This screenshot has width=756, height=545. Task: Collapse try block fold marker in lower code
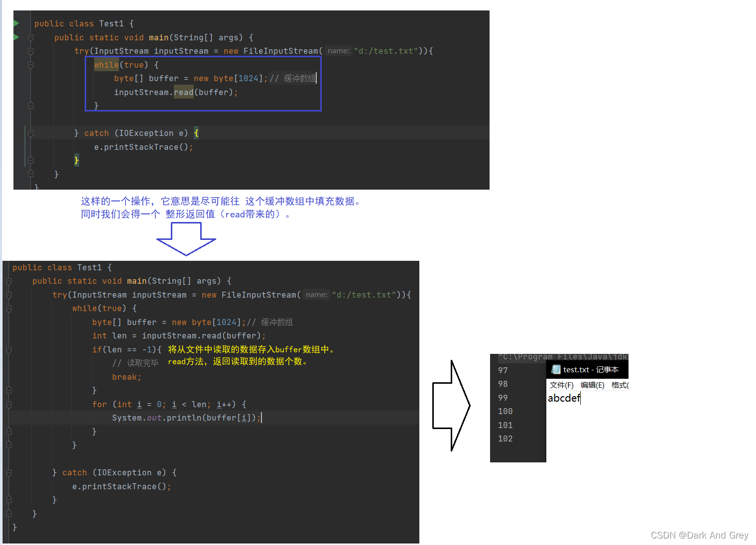tap(9, 295)
